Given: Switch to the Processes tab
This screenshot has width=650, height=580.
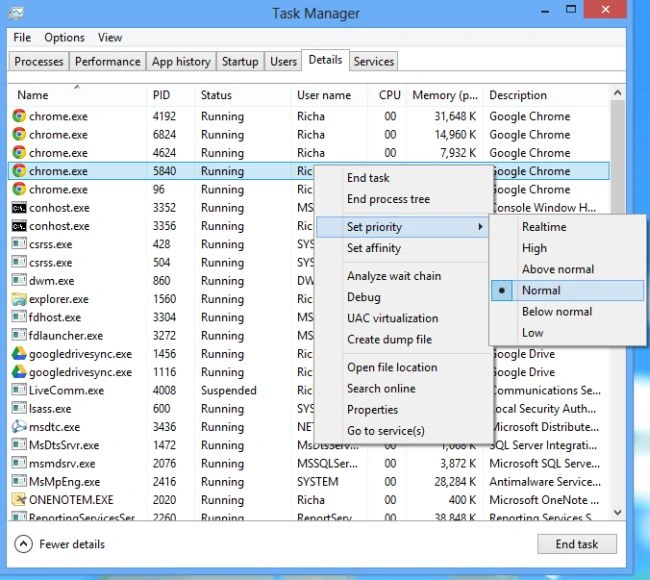Looking at the screenshot, I should tap(39, 61).
